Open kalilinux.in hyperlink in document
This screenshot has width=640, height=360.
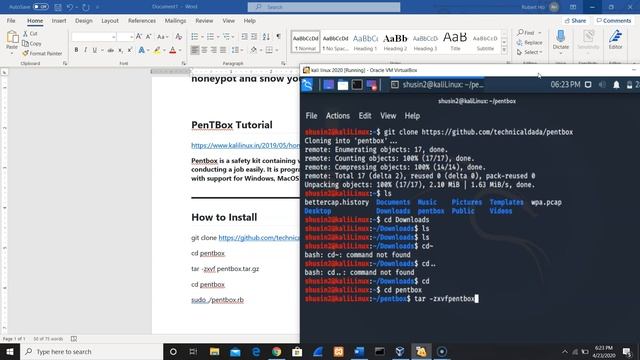[245, 145]
